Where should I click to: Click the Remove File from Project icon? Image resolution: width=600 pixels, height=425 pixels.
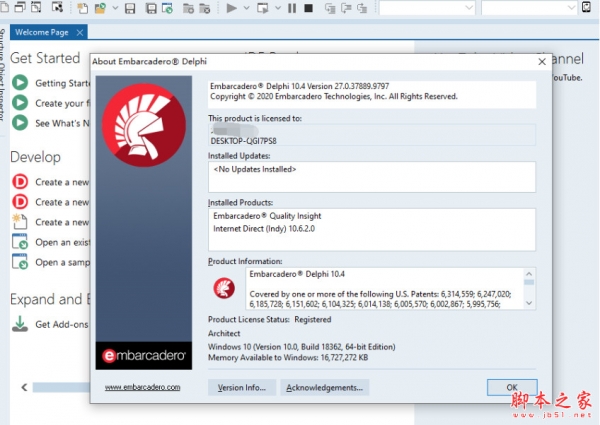[205, 8]
